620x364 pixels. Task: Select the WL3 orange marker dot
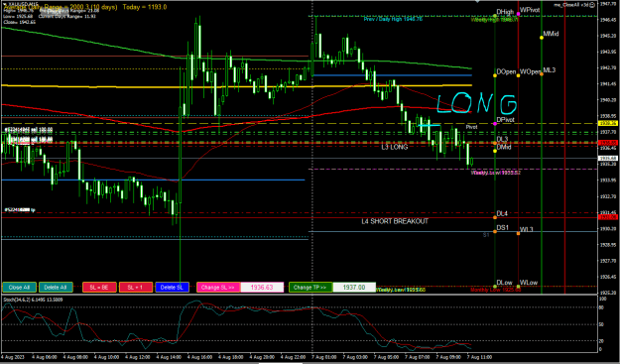pyautogui.click(x=518, y=233)
